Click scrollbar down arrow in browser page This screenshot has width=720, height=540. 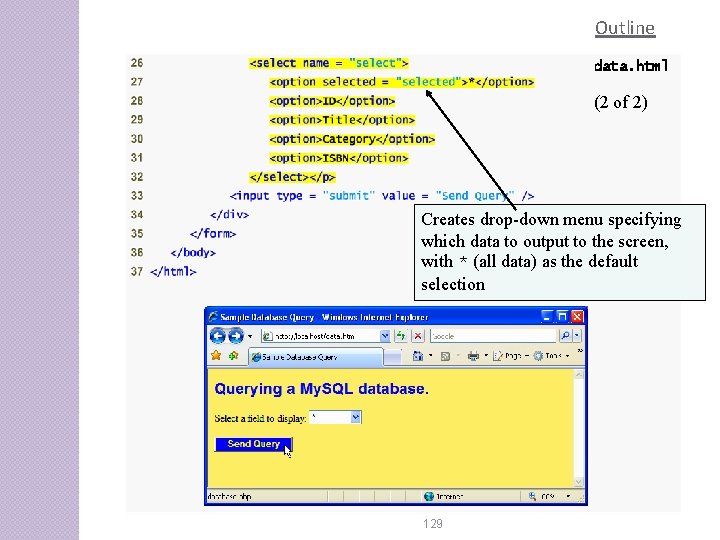579,482
